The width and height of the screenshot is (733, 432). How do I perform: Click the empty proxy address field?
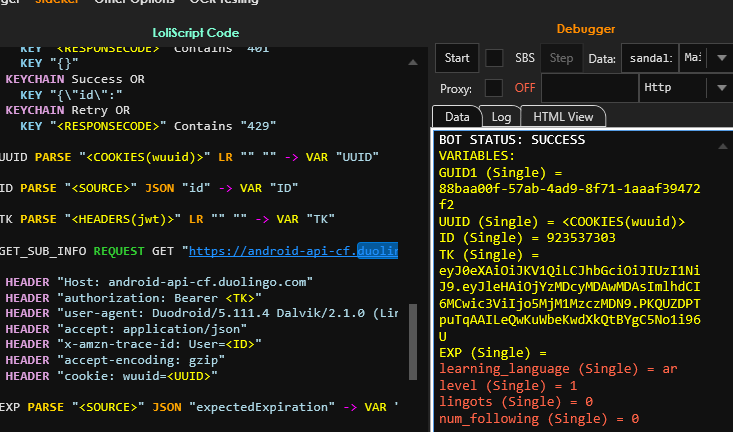[589, 88]
